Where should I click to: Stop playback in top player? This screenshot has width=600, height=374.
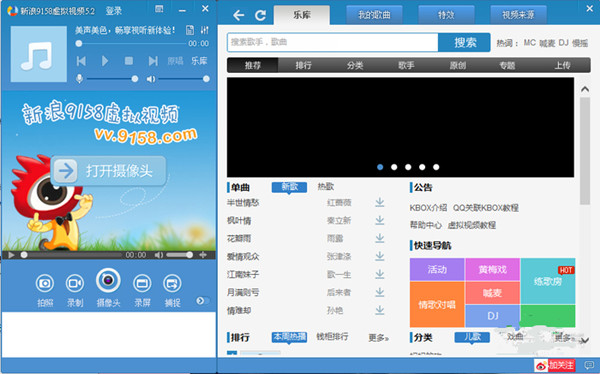(129, 61)
